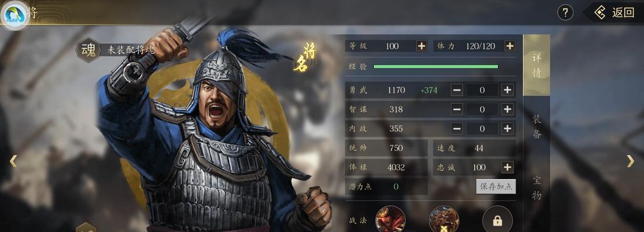Increase 内政 points with plus button
644x232 pixels.
[508, 129]
